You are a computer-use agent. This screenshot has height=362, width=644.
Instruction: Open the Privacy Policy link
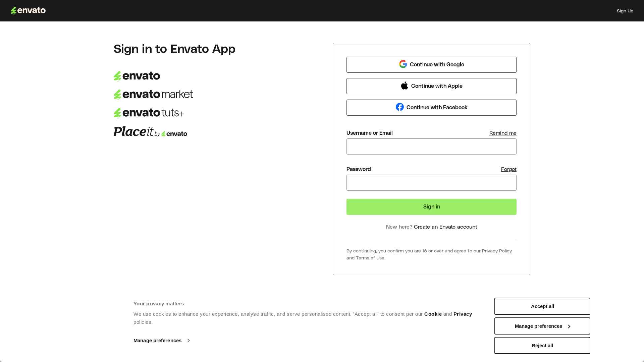(x=497, y=251)
